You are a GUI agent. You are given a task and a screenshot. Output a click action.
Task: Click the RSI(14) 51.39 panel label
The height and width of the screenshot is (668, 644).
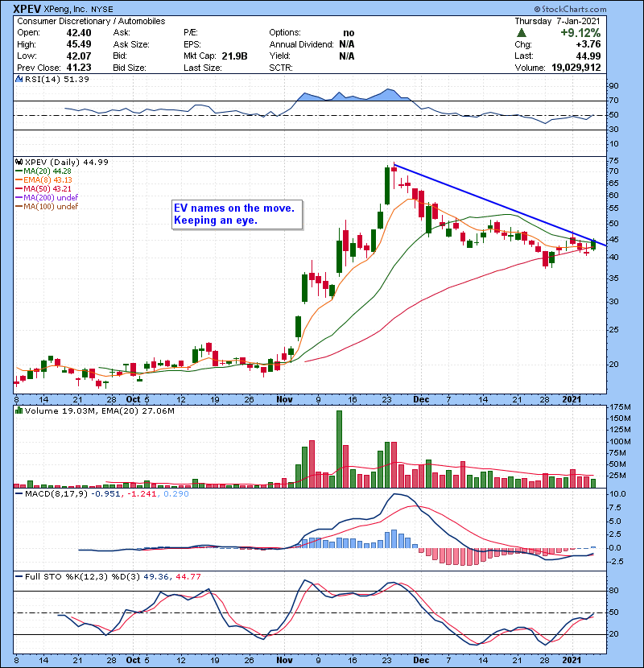[x=57, y=79]
